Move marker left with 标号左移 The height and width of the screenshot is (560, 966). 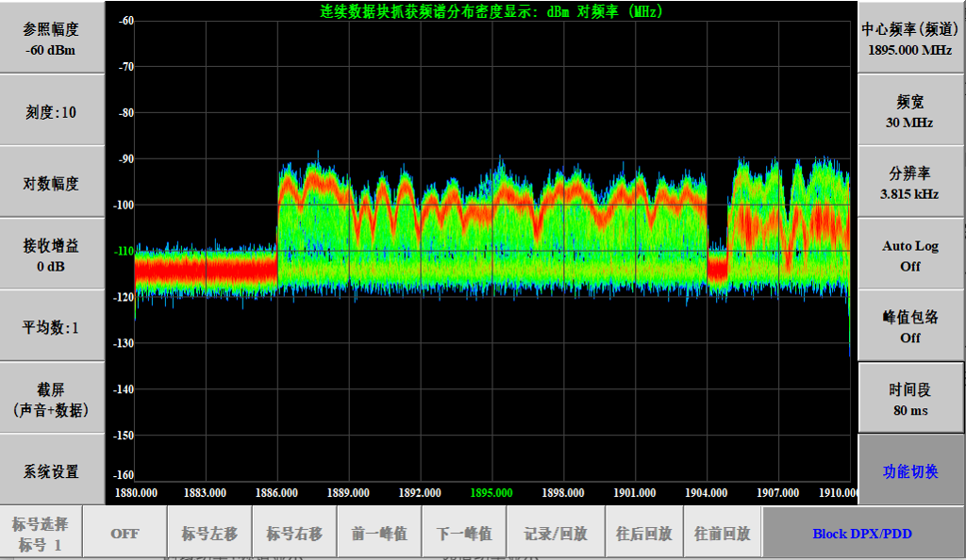click(209, 533)
